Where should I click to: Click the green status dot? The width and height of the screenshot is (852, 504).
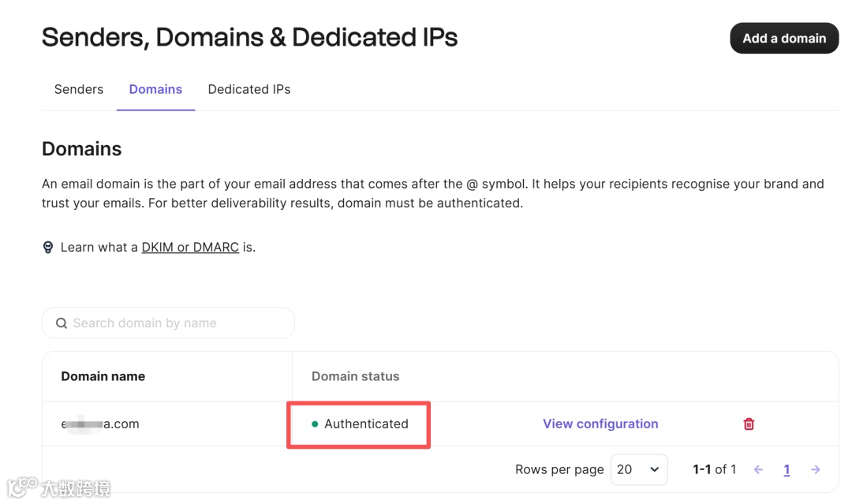point(315,424)
